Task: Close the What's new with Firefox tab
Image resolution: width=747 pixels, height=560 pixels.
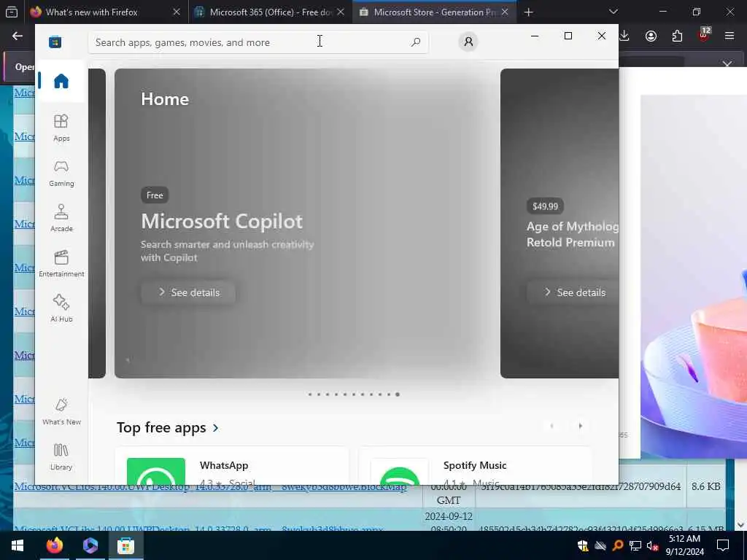Action: point(177,12)
